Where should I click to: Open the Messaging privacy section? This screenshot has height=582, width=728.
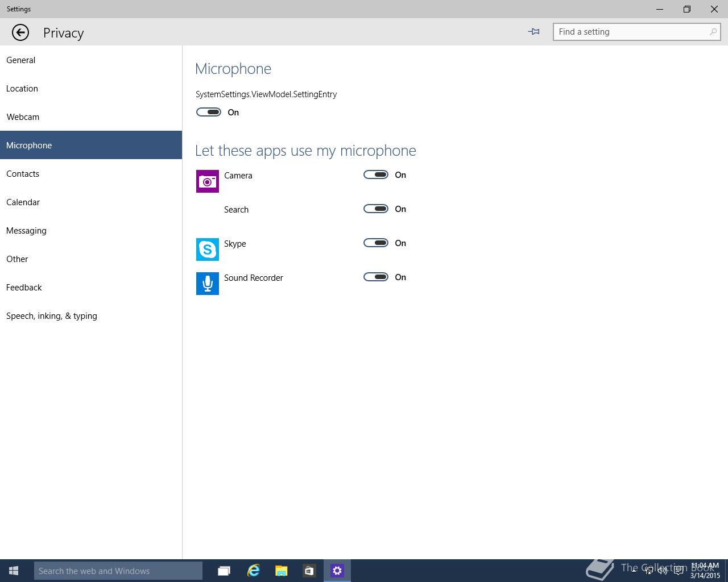click(91, 230)
